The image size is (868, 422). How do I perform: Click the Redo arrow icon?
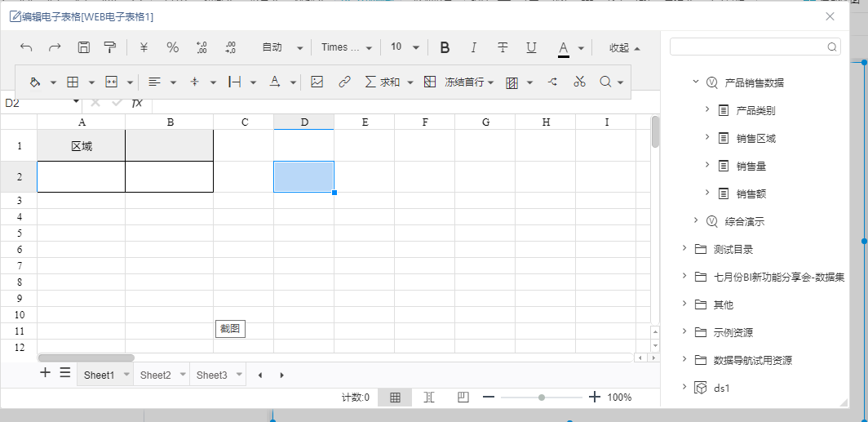(55, 47)
